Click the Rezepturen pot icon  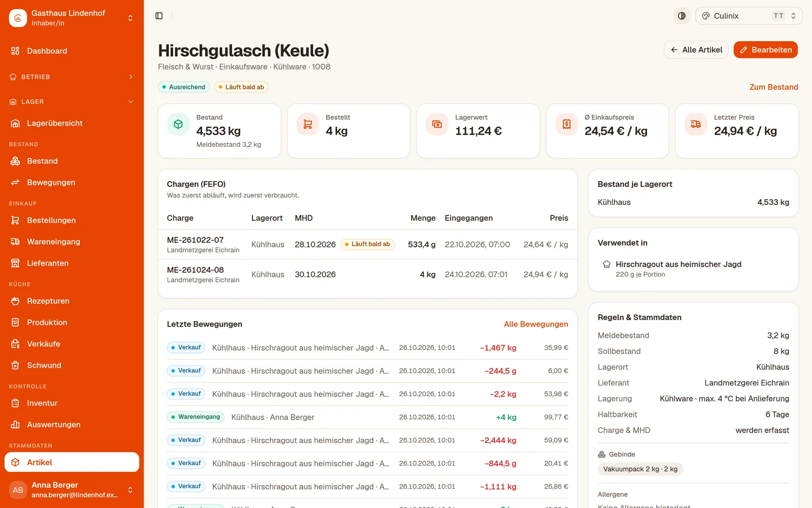[x=15, y=301]
